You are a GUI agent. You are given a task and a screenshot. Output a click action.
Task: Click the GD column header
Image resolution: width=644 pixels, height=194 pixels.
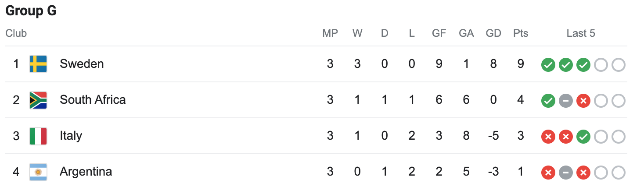[x=493, y=33]
